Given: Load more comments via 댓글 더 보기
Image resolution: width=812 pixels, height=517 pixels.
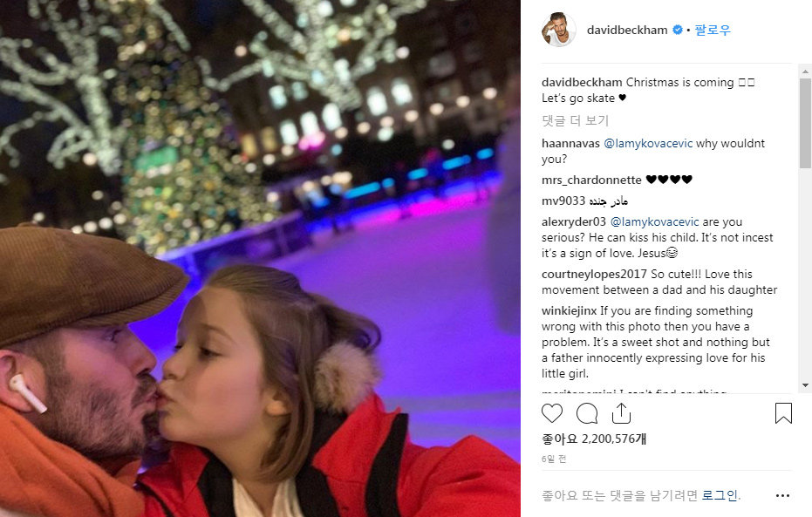Looking at the screenshot, I should (x=576, y=120).
